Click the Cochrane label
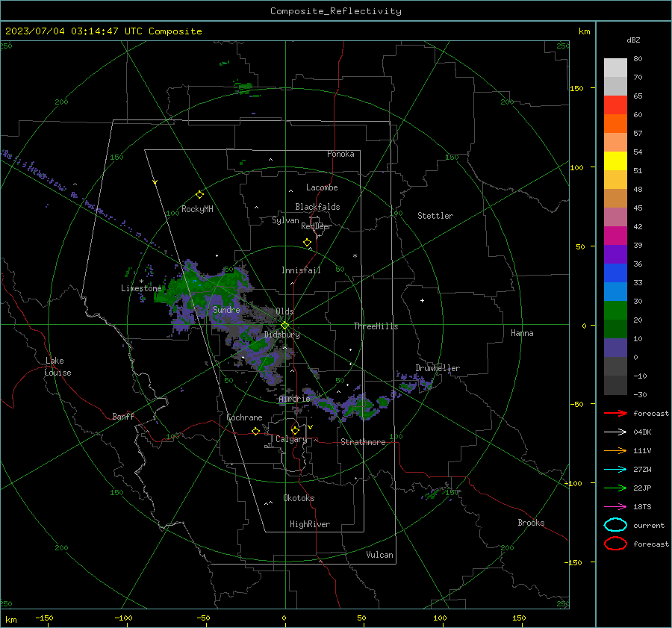Viewport: 672px width, 628px height. click(x=244, y=417)
